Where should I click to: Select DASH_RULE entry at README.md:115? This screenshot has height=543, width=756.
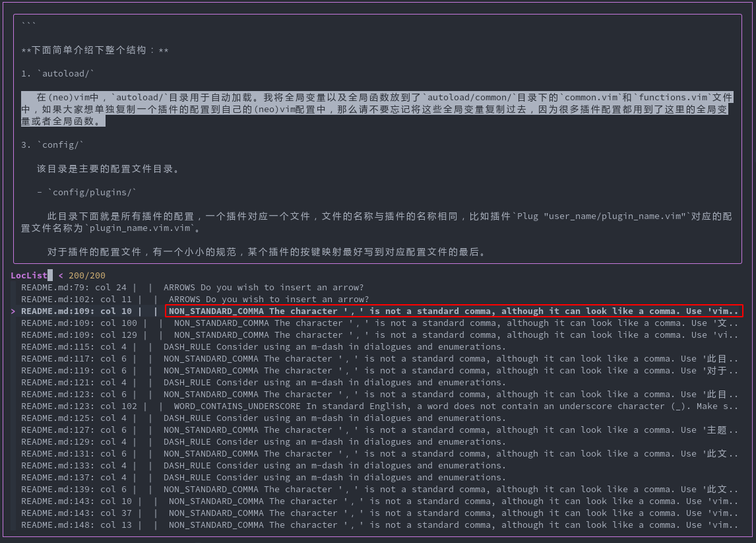coord(263,347)
